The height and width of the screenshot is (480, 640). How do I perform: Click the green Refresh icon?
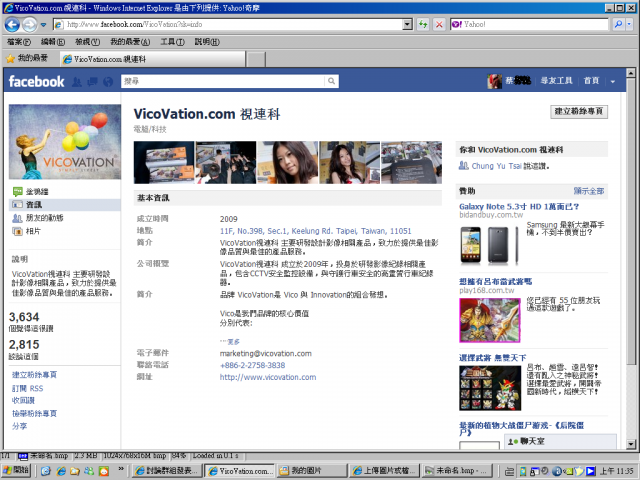[423, 24]
